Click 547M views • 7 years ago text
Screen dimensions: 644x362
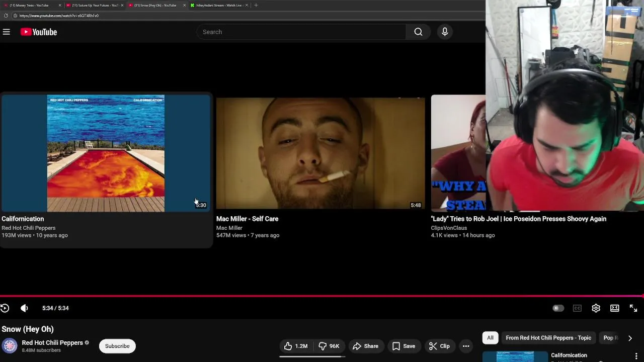pyautogui.click(x=248, y=235)
